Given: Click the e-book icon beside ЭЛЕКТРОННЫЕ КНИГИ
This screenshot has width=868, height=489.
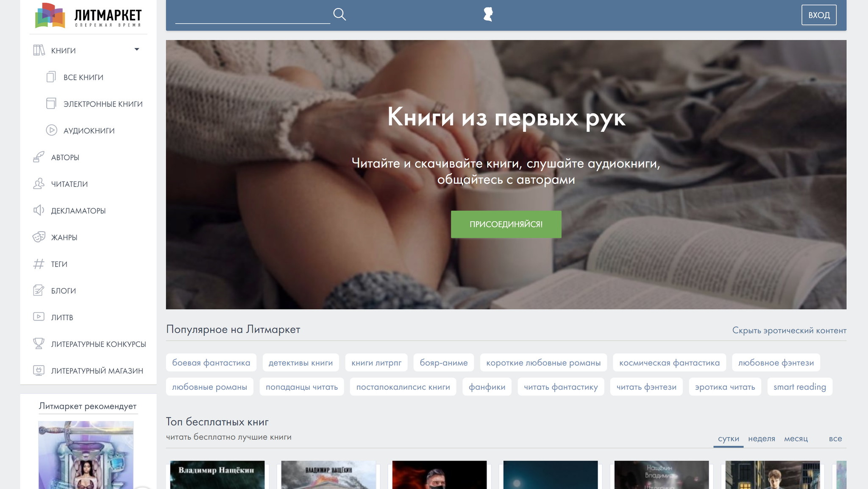Looking at the screenshot, I should point(51,103).
